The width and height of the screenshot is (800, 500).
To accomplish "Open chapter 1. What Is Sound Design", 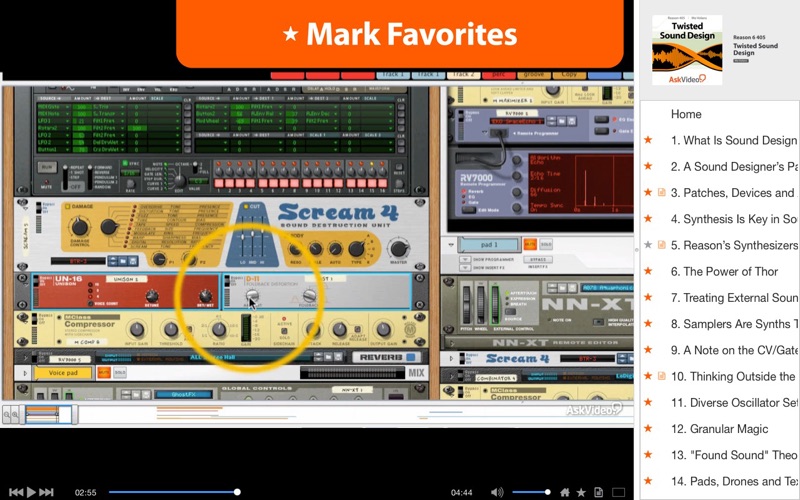I will pos(734,140).
